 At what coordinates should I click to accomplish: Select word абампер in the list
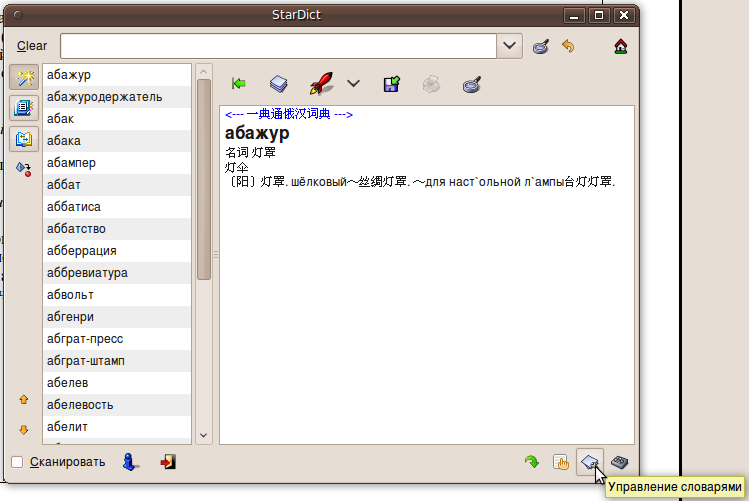[117, 163]
